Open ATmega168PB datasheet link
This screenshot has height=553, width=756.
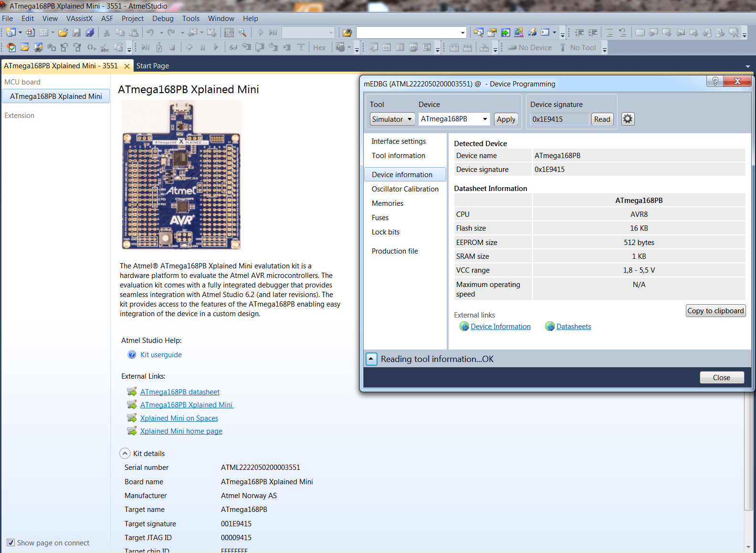(x=180, y=392)
